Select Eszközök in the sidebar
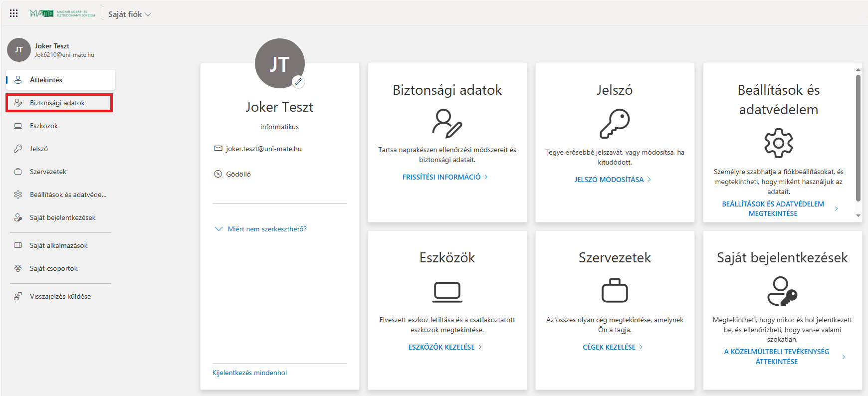The width and height of the screenshot is (868, 396). [x=44, y=126]
